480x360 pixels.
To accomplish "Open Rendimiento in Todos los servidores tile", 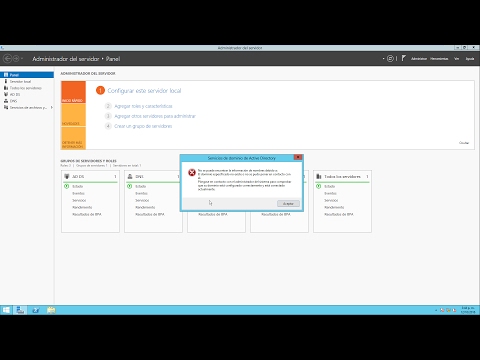I will 334,207.
